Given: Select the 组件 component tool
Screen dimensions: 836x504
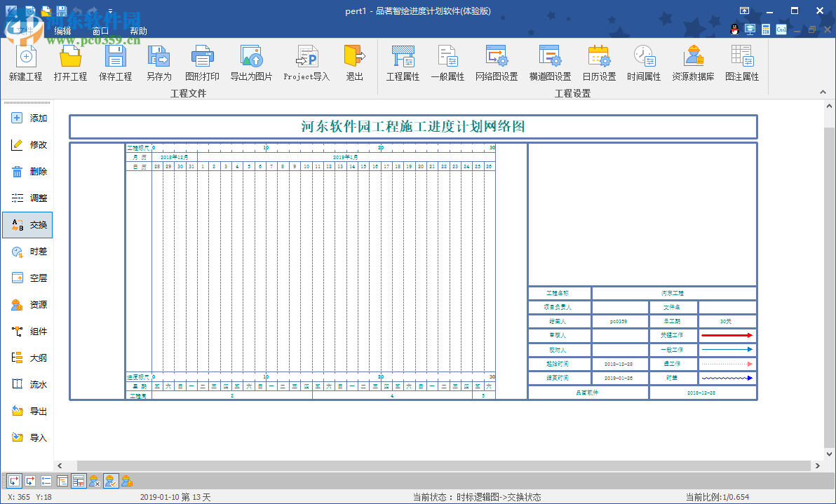Looking at the screenshot, I should click(x=28, y=332).
